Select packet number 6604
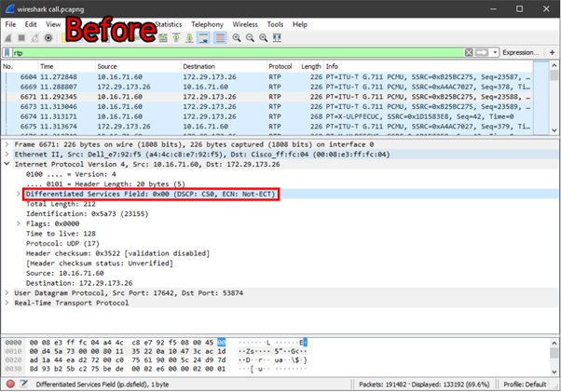This screenshot has width=561, height=392. click(x=267, y=77)
